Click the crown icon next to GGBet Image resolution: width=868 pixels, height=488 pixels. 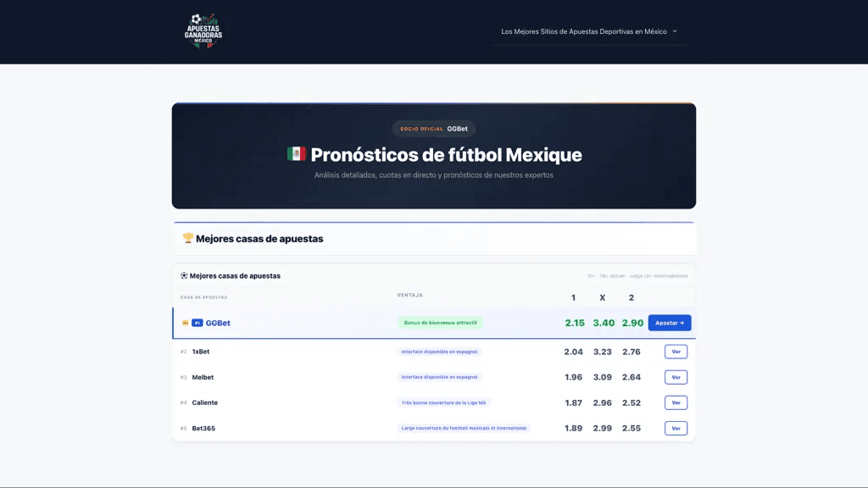[x=185, y=323]
